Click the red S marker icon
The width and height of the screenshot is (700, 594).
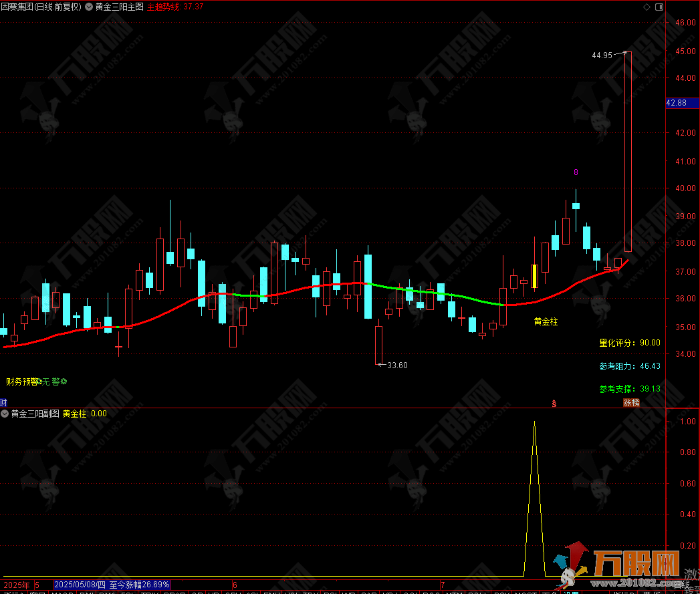coord(554,404)
